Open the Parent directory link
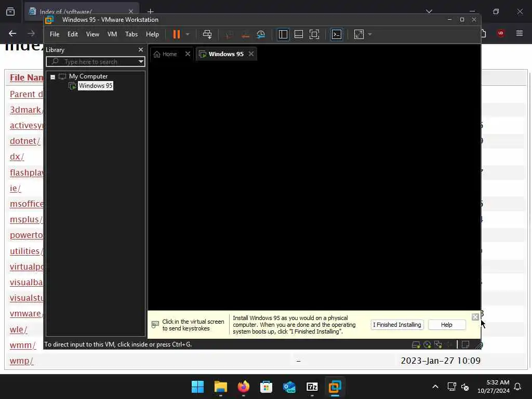Screen dimensions: 532x399 tap(26, 95)
